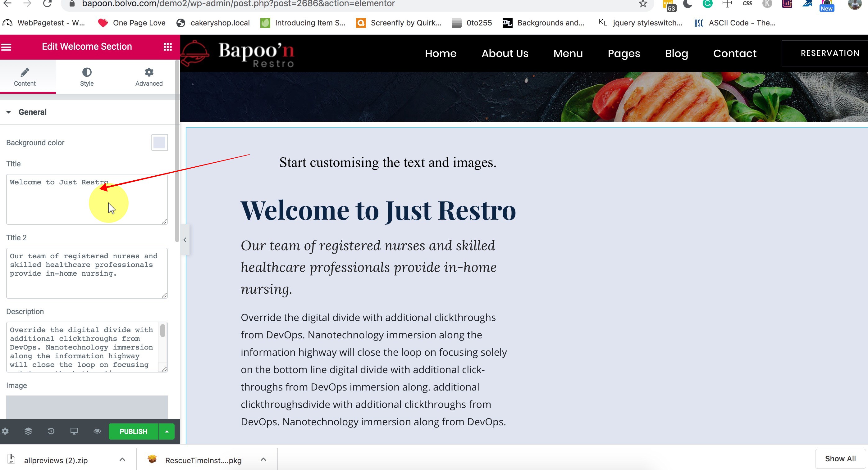Switch to the Advanced tab

pyautogui.click(x=149, y=77)
